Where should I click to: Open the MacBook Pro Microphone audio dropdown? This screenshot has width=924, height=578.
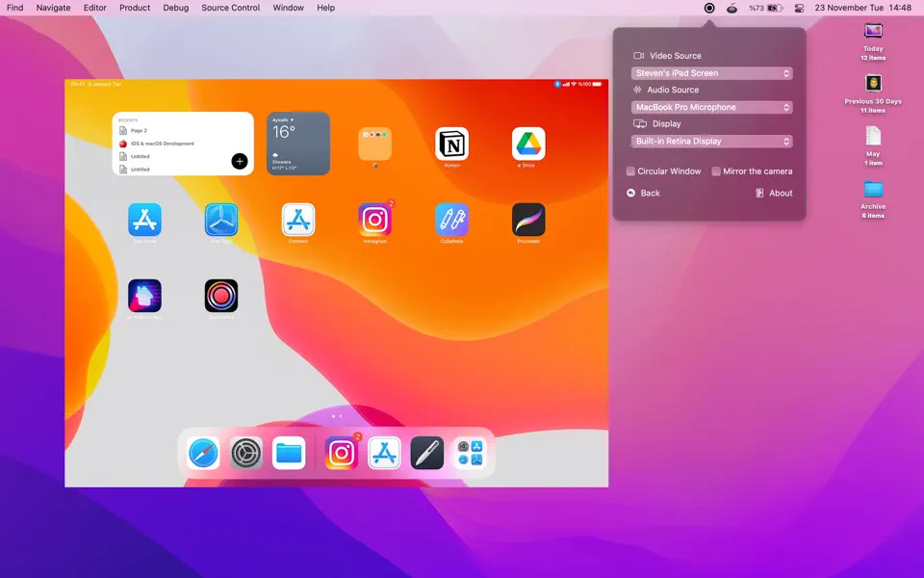click(712, 107)
